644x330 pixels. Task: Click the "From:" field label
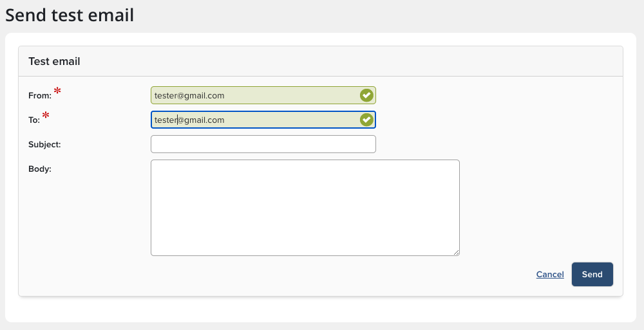click(40, 96)
